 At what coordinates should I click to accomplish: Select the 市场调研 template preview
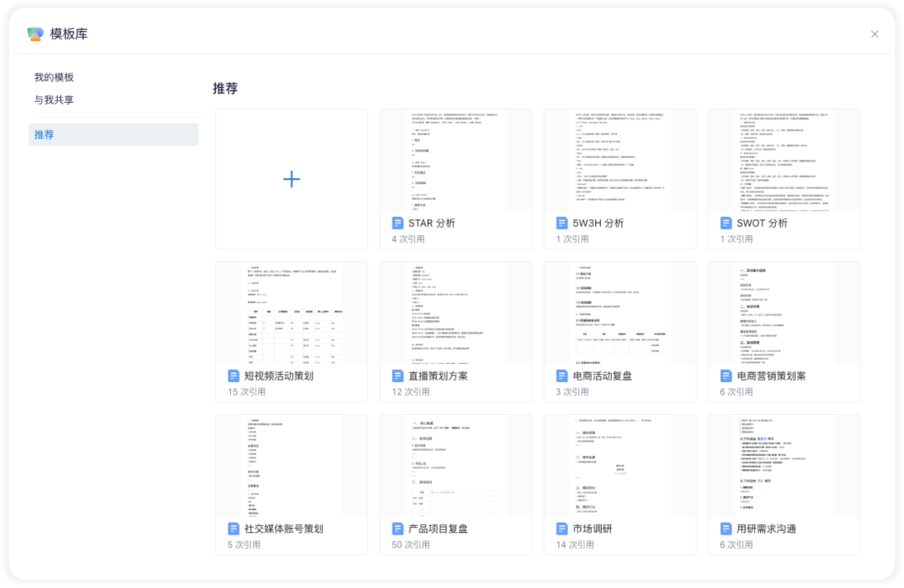point(619,466)
